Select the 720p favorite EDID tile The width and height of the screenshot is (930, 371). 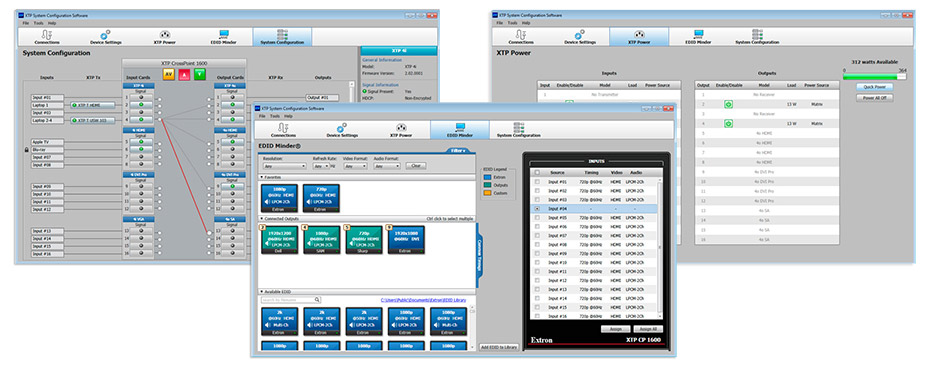[x=321, y=198]
